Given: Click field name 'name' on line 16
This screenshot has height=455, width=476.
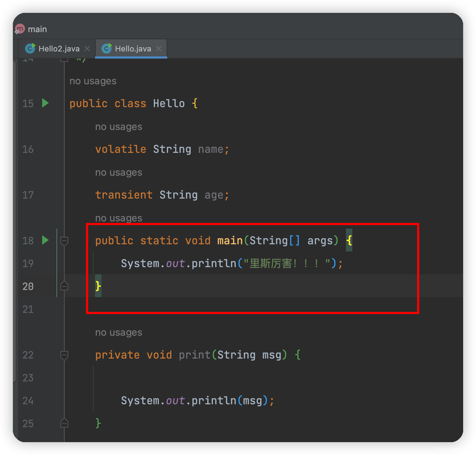Looking at the screenshot, I should pos(211,149).
